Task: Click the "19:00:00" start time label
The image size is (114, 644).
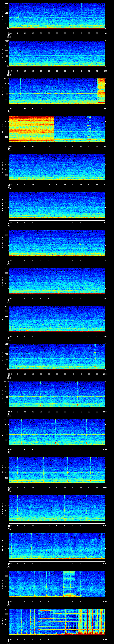Action: pos(9,33)
